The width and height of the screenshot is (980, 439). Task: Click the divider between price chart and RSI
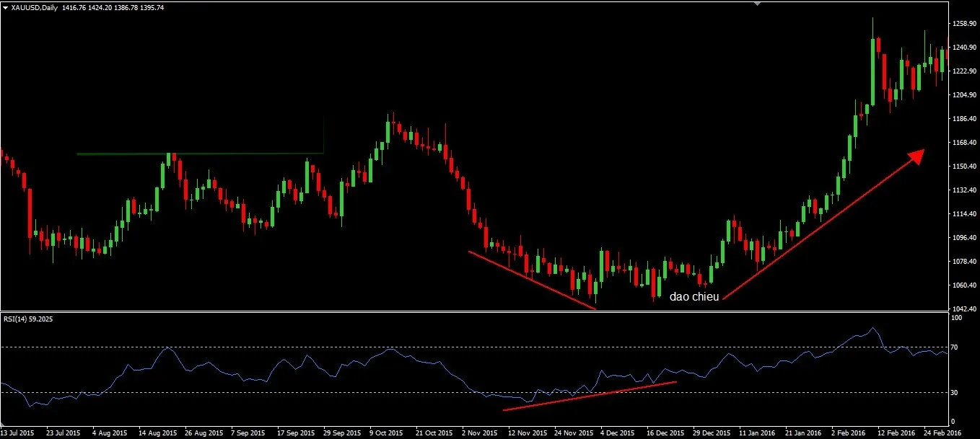(x=473, y=311)
